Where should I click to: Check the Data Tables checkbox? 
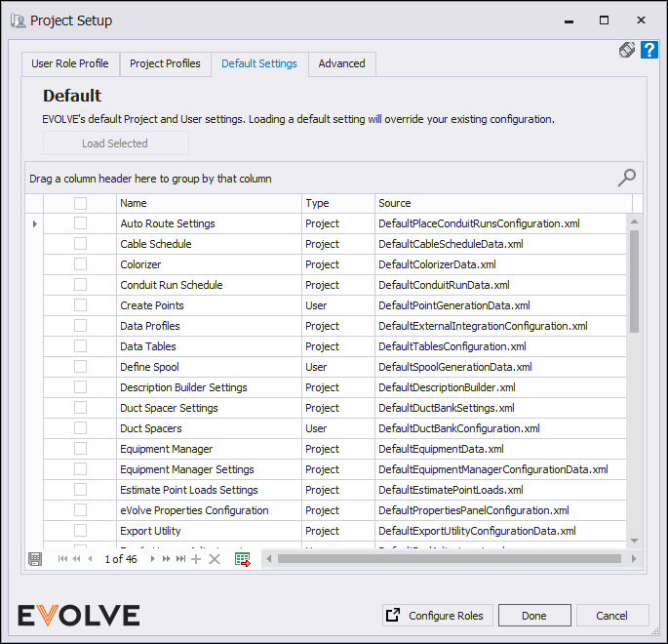80,346
